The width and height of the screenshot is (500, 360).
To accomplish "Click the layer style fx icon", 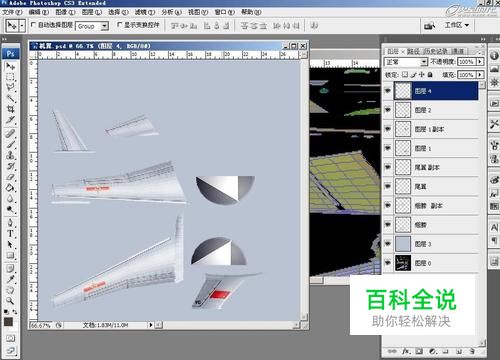I will (x=406, y=351).
